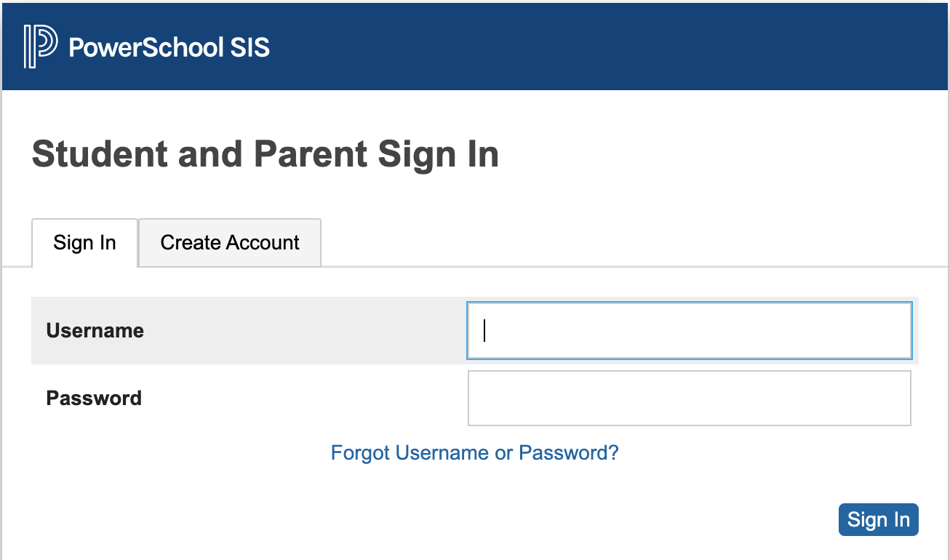Click the word "Student" in the page heading
This screenshot has width=950, height=560.
106,155
